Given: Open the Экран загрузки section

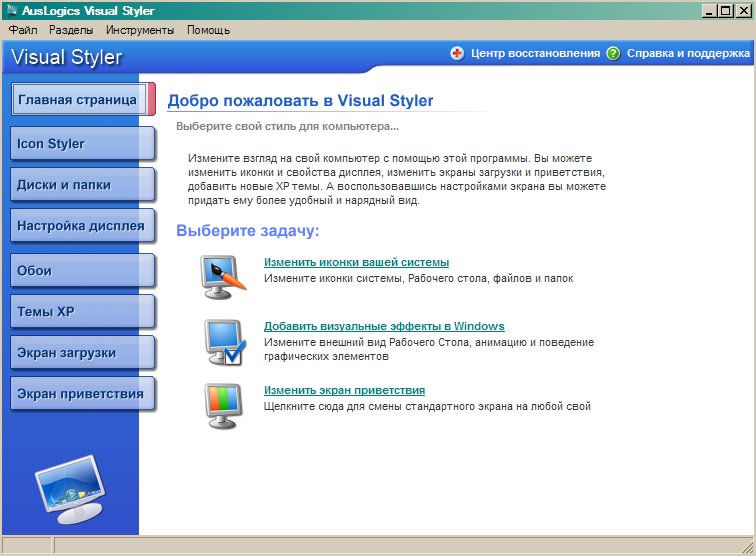Looking at the screenshot, I should [x=82, y=353].
